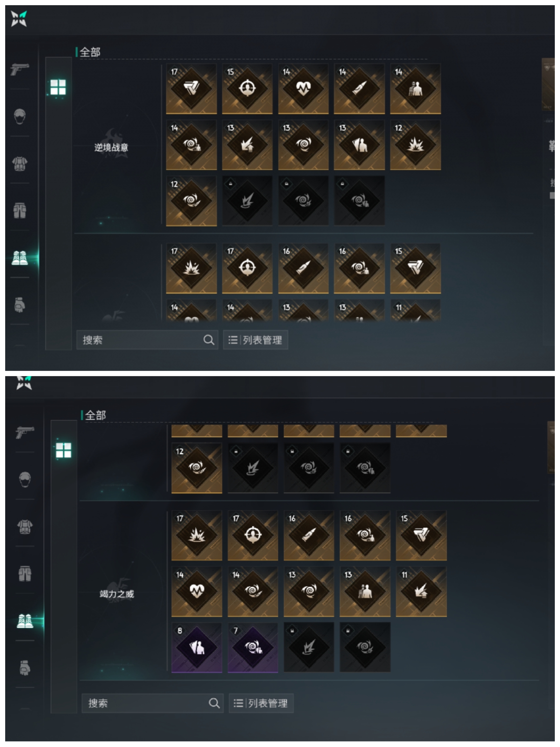
Task: Open the 全部 tab header in bottom panel
Action: point(95,415)
